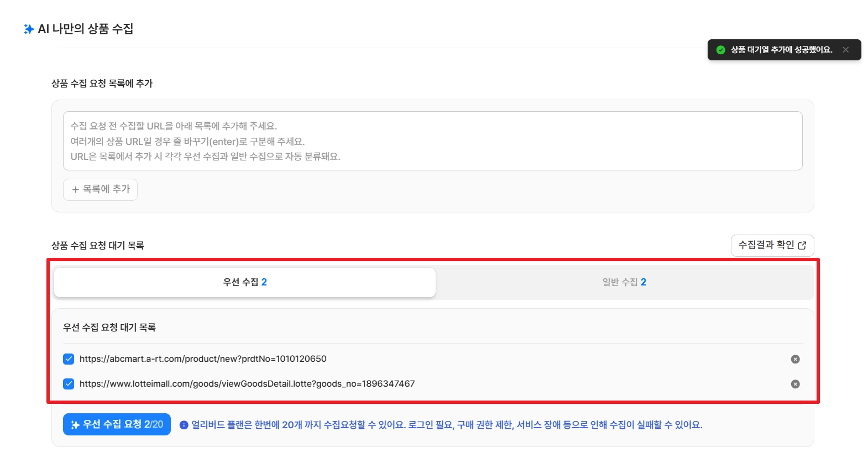Remove the abcmart URL from waiting list
The height and width of the screenshot is (452, 868).
tap(795, 359)
